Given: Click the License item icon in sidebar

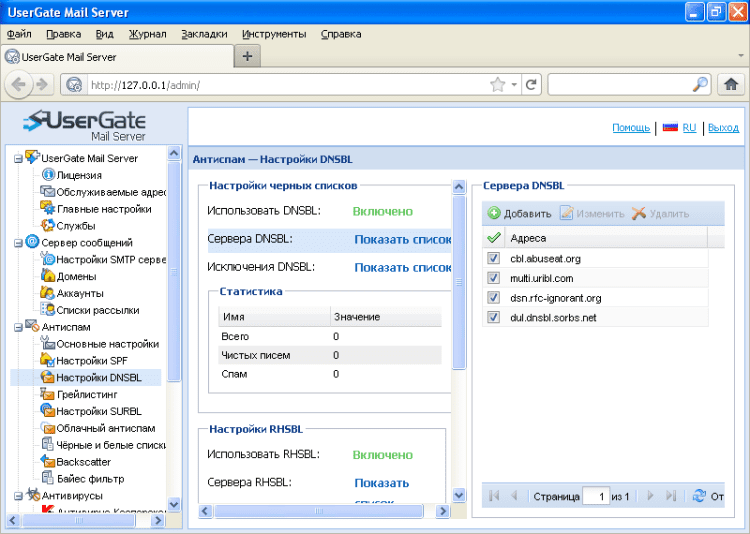Looking at the screenshot, I should pos(48,175).
